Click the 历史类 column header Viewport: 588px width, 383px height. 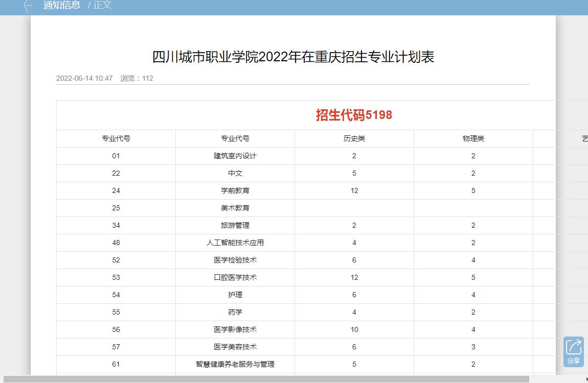[x=354, y=138]
